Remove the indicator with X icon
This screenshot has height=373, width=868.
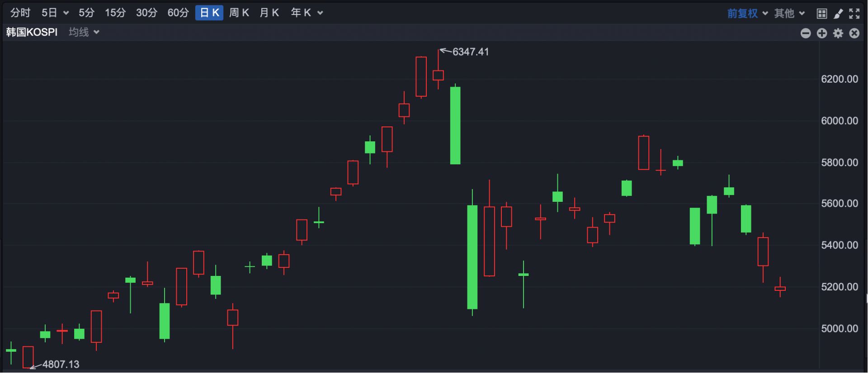(854, 33)
